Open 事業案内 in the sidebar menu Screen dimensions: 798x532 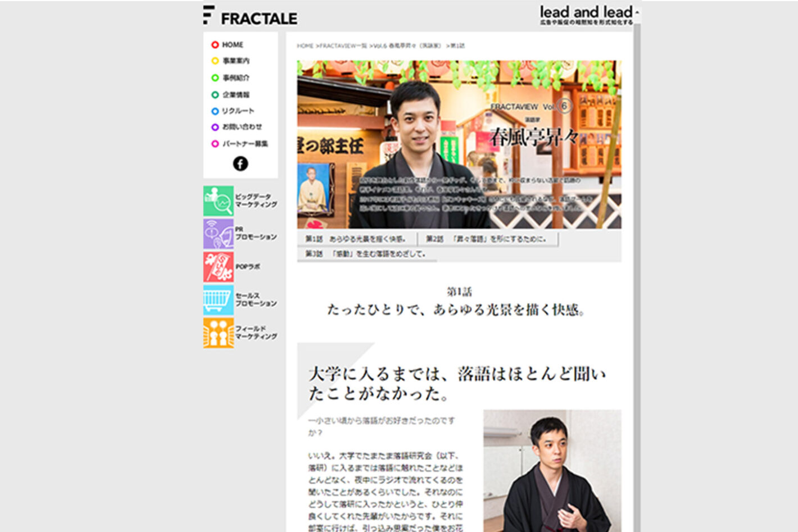235,61
